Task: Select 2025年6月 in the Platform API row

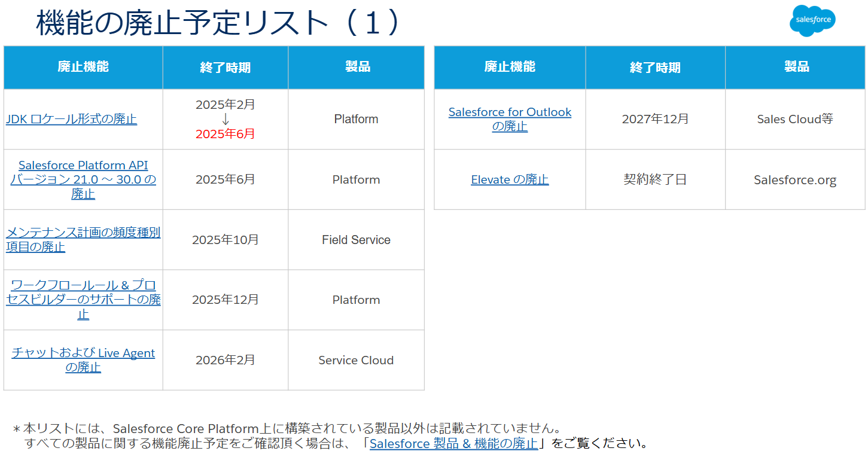Action: 226,179
